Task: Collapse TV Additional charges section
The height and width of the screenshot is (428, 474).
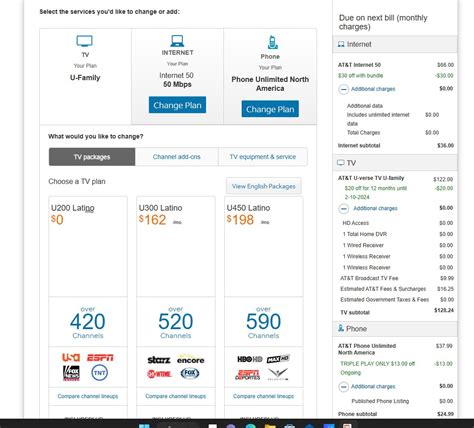Action: 344,209
